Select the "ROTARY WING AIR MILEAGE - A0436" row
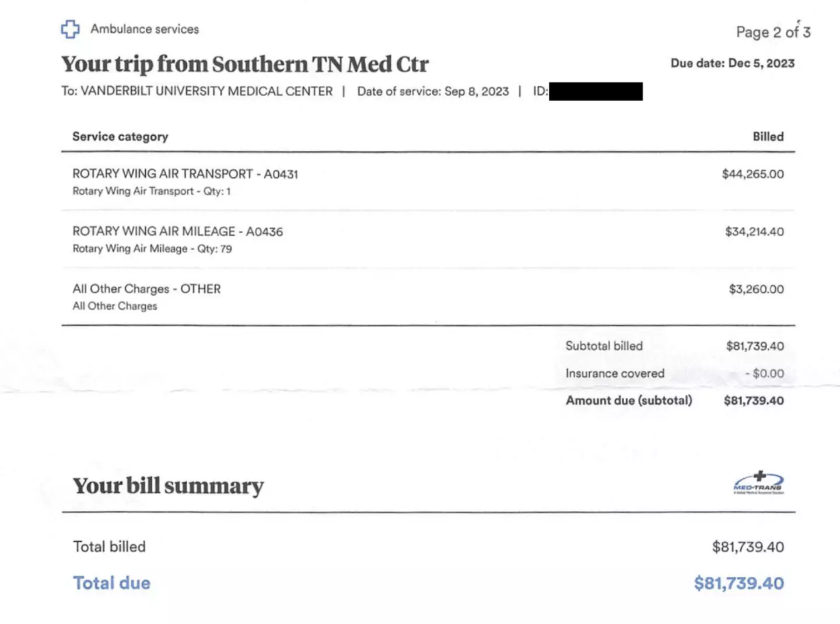This screenshot has width=840, height=624. pos(177,232)
